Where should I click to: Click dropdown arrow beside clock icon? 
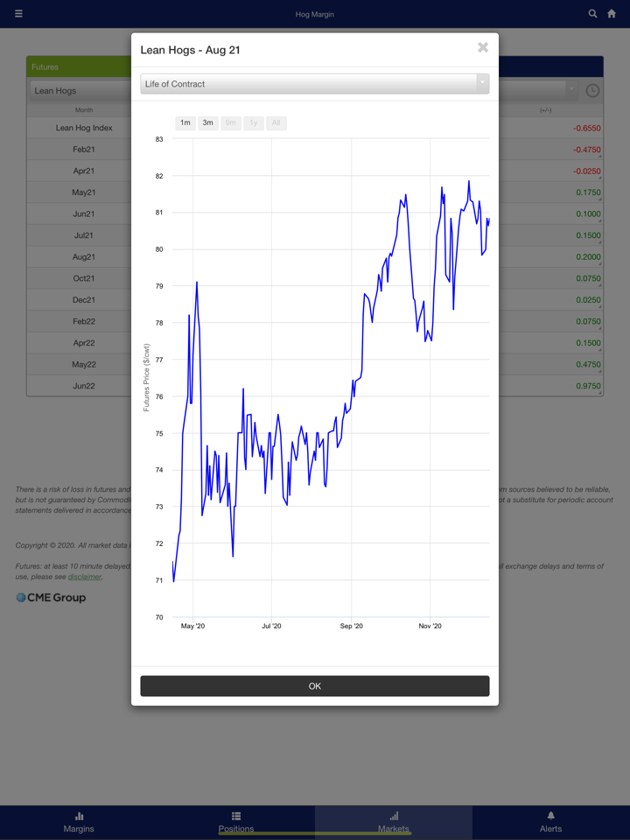(571, 89)
